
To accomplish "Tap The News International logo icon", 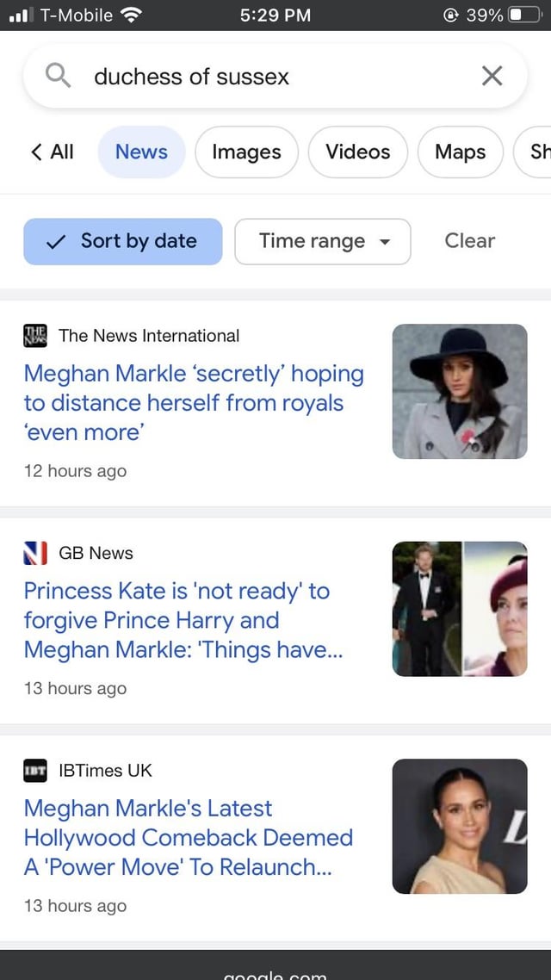I will tap(35, 336).
